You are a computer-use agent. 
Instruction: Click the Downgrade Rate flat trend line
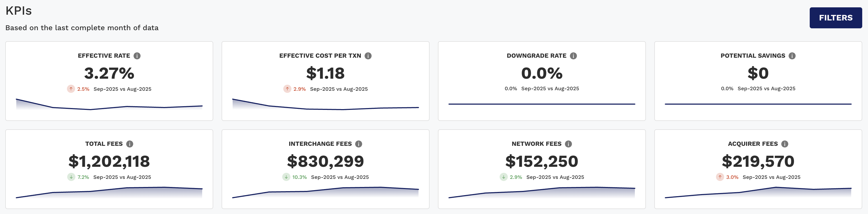(x=541, y=104)
